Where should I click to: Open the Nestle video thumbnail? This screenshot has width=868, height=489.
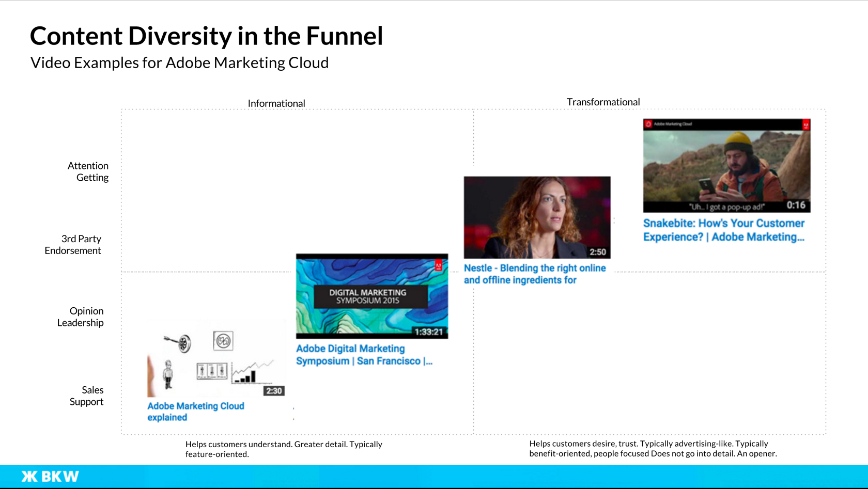point(537,217)
